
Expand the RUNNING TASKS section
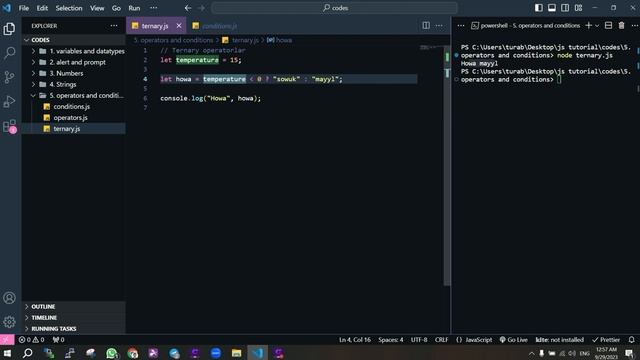click(73, 329)
